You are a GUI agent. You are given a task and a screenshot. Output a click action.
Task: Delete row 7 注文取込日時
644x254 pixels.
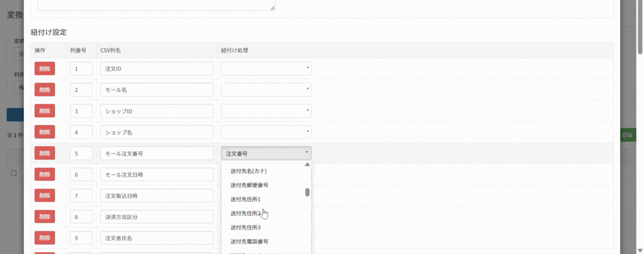45,195
